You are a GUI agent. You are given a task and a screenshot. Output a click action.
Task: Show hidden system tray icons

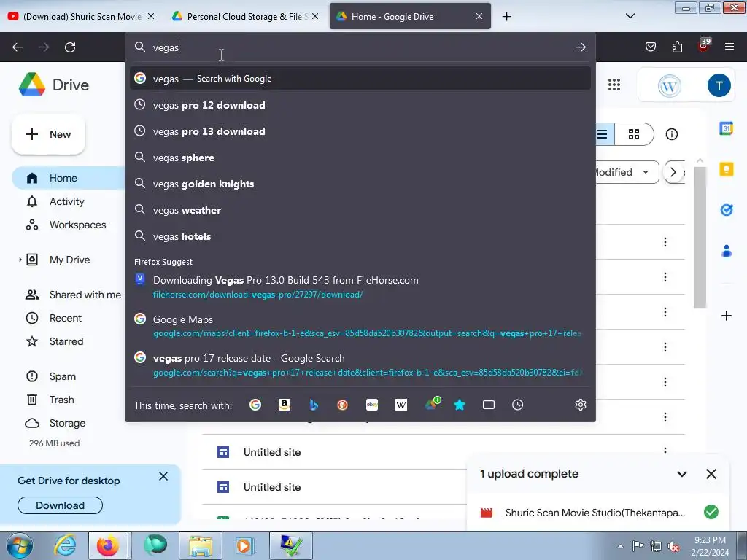[x=620, y=546]
